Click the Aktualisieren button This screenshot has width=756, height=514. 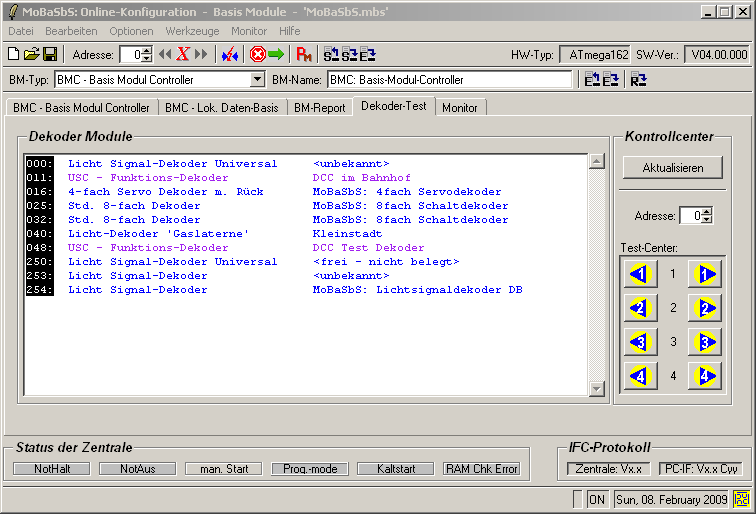(672, 167)
